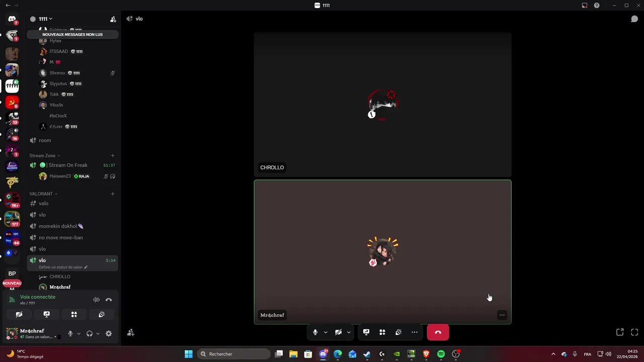Open input device options next to user panel mic
Viewport: 644px width, 362px height.
78,333
